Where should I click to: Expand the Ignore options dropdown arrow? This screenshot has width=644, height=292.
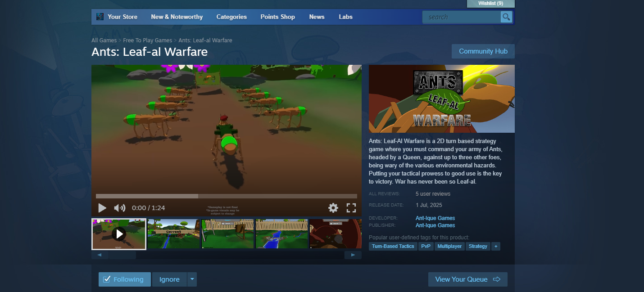192,279
